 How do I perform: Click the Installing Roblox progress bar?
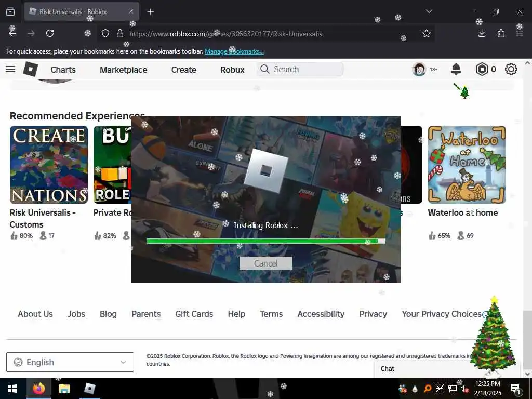click(x=265, y=241)
